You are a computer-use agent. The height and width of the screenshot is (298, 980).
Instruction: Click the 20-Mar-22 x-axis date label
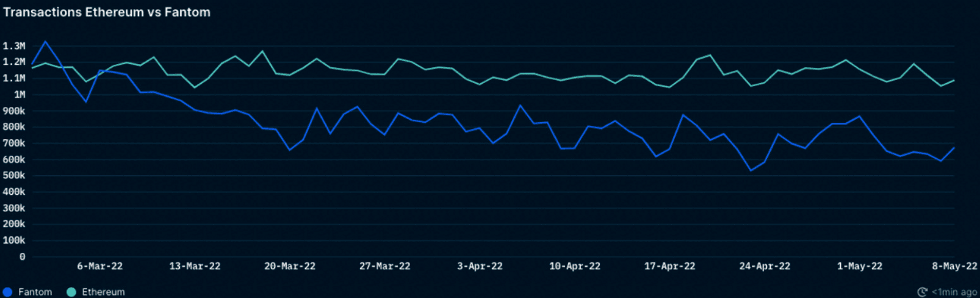290,266
